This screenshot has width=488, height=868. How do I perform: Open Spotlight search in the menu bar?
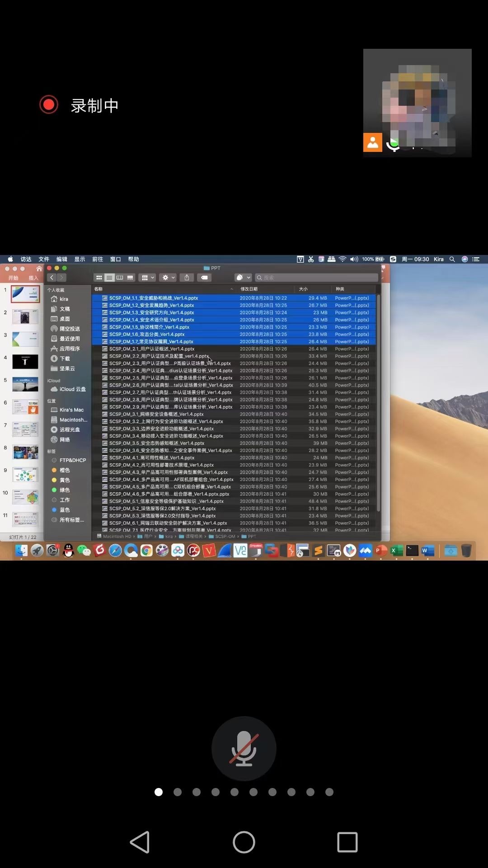(x=452, y=259)
